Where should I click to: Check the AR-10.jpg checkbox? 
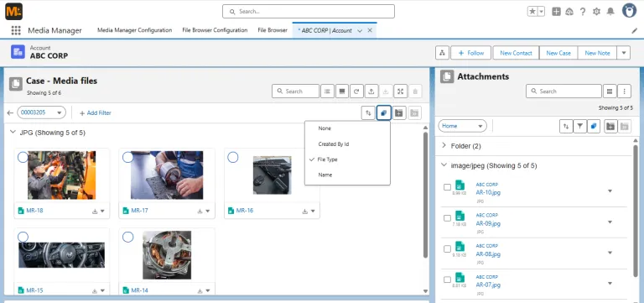pos(447,187)
